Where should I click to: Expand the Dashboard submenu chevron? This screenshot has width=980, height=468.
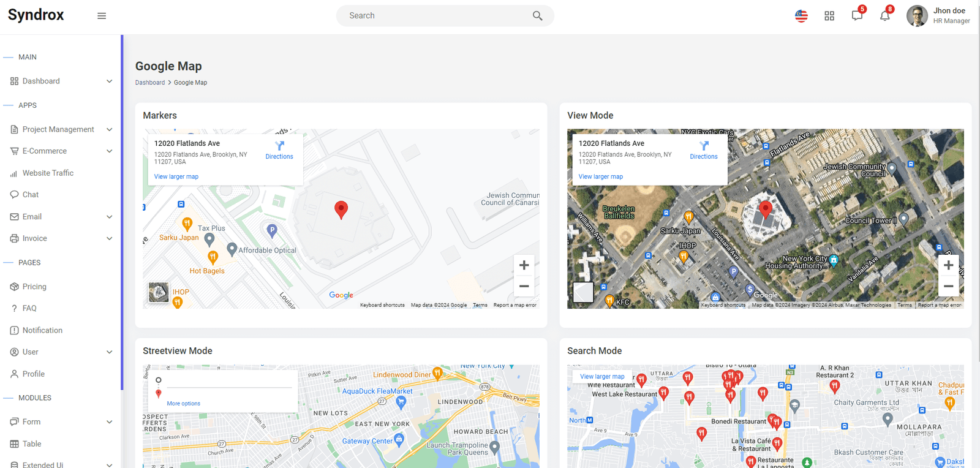[110, 81]
